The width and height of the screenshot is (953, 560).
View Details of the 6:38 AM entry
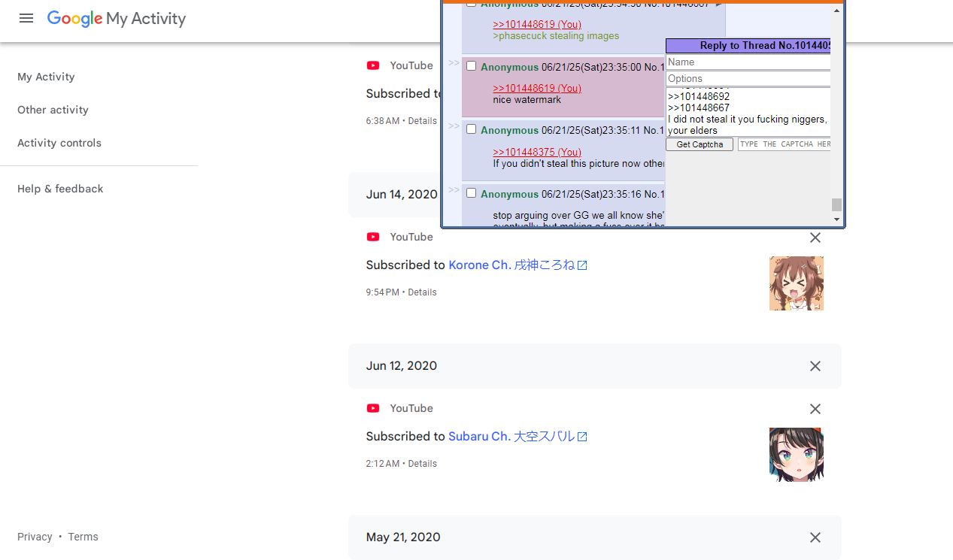click(422, 121)
